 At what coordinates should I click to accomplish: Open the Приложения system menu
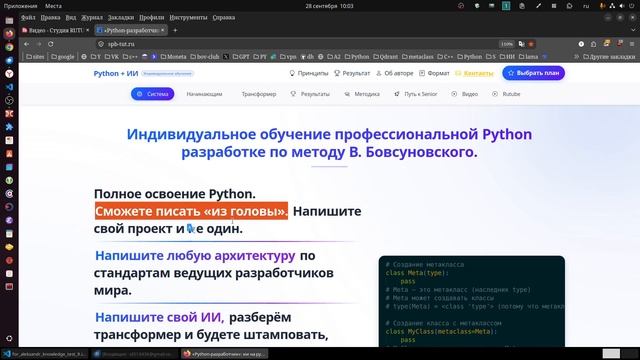click(20, 6)
